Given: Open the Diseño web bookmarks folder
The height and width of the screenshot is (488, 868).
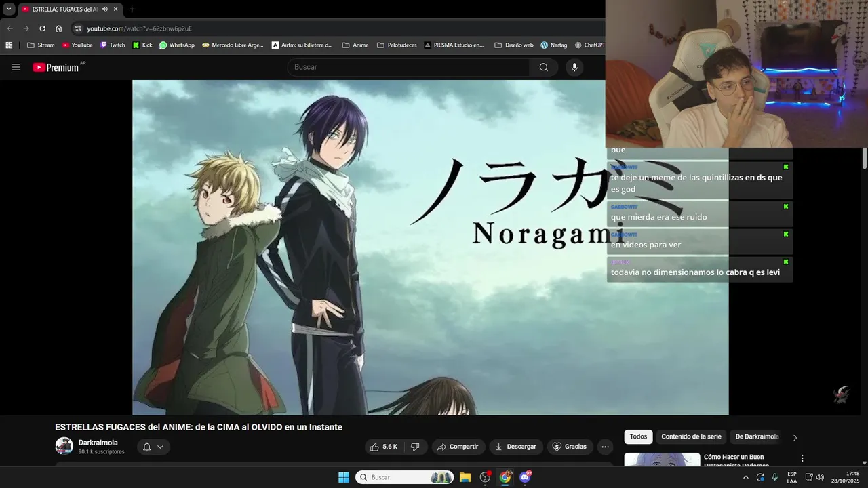Looking at the screenshot, I should tap(514, 45).
